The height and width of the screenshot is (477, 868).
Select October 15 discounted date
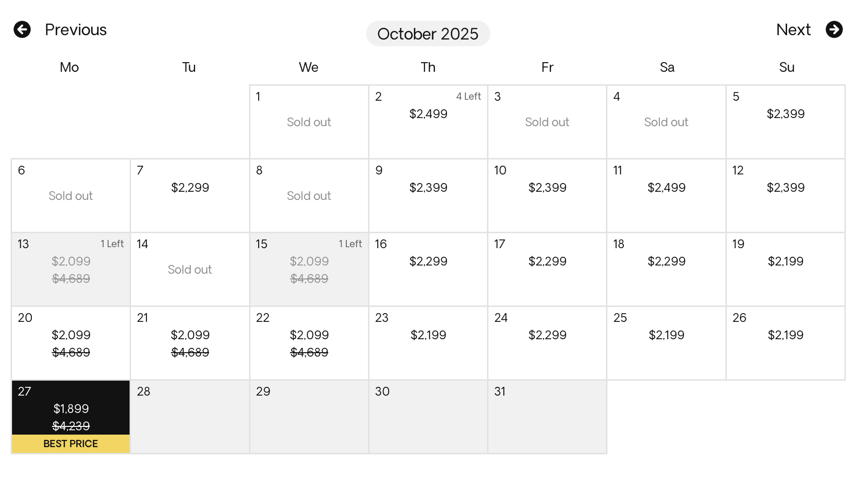coord(309,269)
